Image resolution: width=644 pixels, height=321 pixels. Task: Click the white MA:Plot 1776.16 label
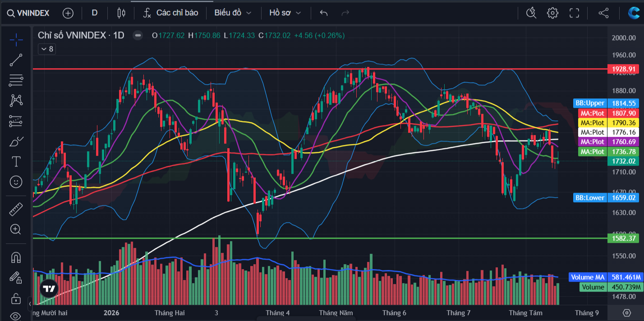tap(608, 132)
